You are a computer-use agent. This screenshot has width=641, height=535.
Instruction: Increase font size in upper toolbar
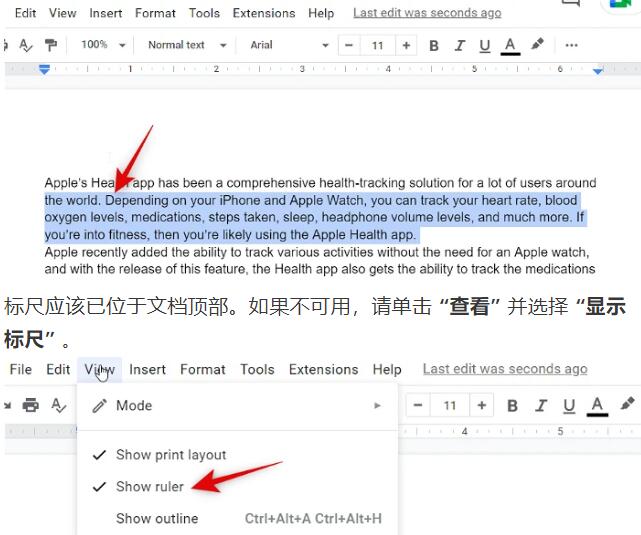(406, 45)
